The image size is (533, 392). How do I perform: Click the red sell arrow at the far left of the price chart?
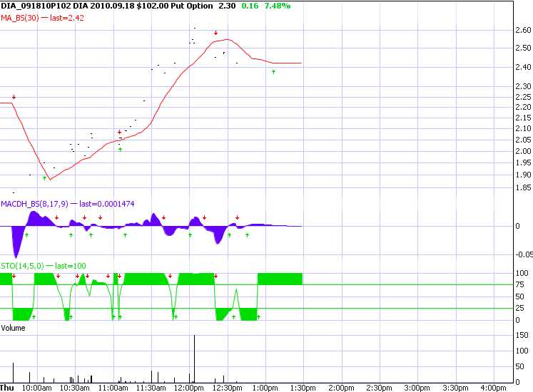[x=14, y=97]
